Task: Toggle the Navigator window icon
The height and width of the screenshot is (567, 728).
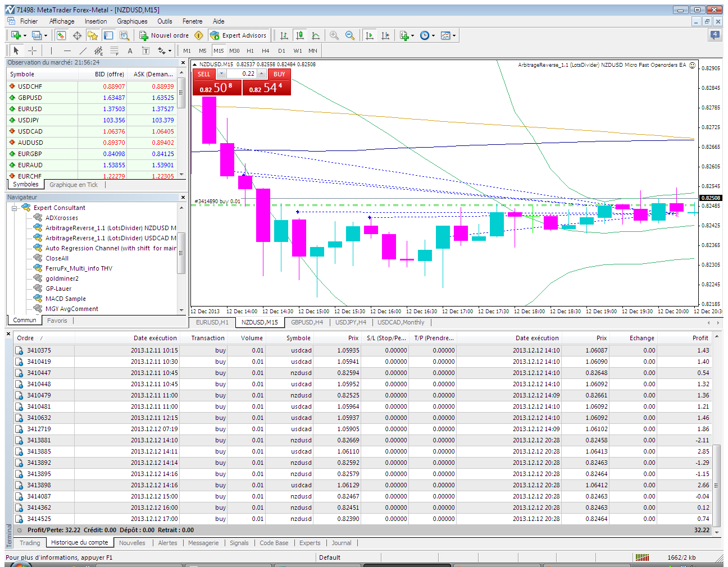Action: point(93,35)
